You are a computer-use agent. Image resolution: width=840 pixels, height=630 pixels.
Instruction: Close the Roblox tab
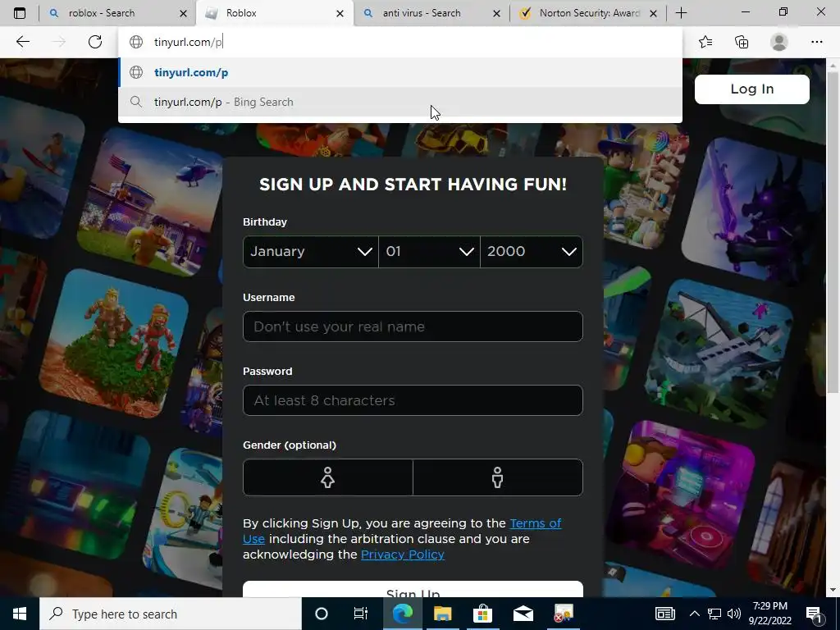(x=340, y=13)
